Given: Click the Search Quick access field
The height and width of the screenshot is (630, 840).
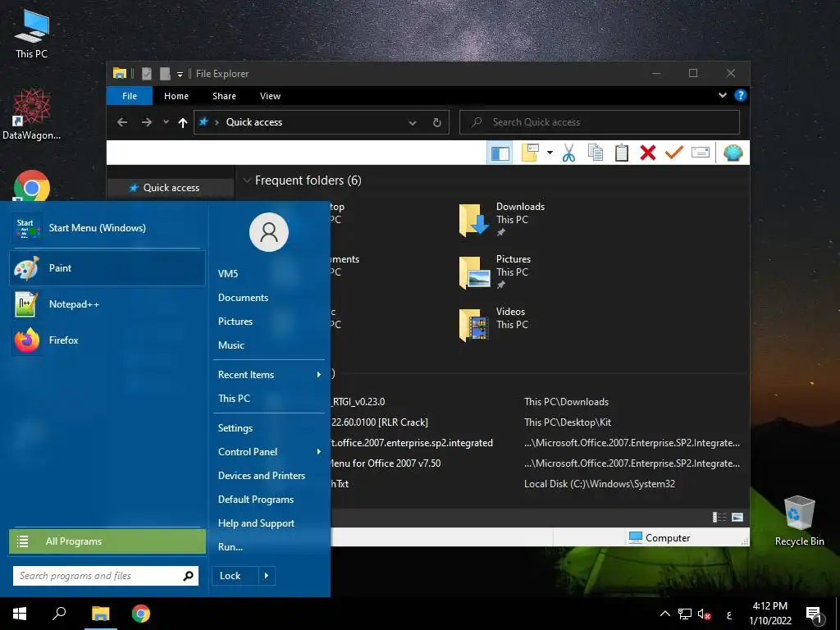Looking at the screenshot, I should pyautogui.click(x=600, y=122).
